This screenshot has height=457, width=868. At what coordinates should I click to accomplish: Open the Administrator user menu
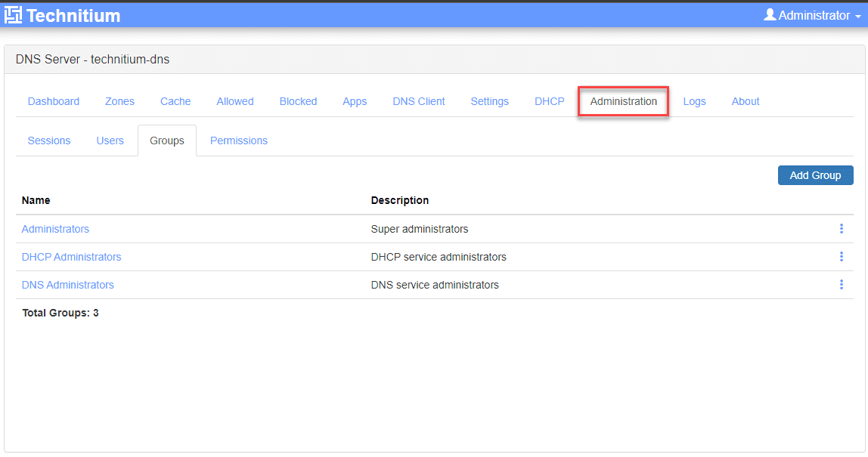[812, 16]
